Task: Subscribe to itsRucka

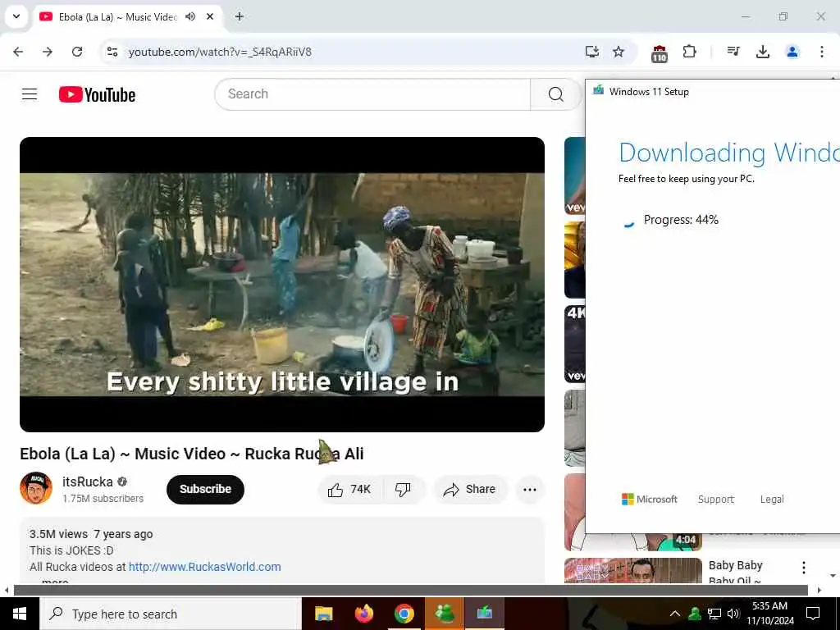Action: (205, 489)
